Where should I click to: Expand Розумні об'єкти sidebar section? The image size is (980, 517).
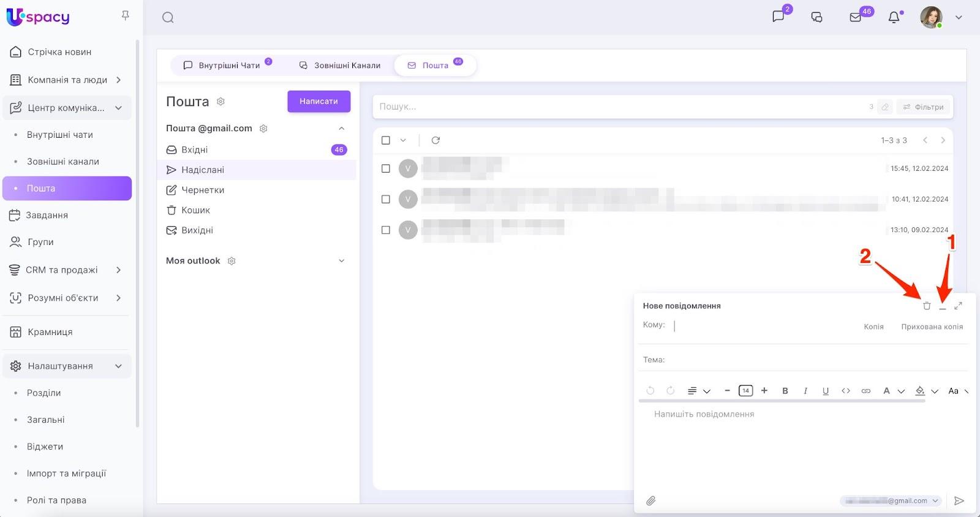[118, 298]
